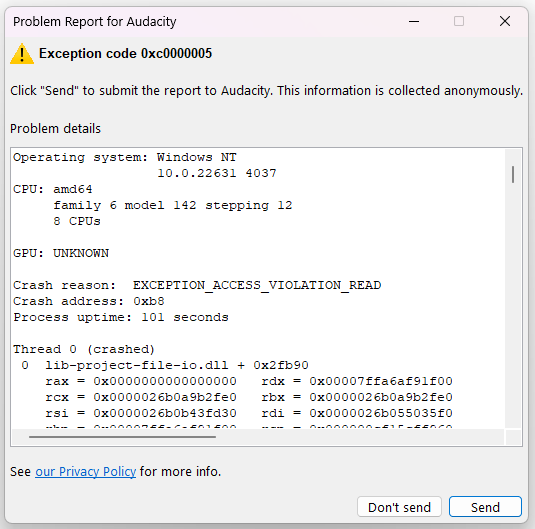Click the '10.0.22631 4037' version line

click(x=217, y=173)
